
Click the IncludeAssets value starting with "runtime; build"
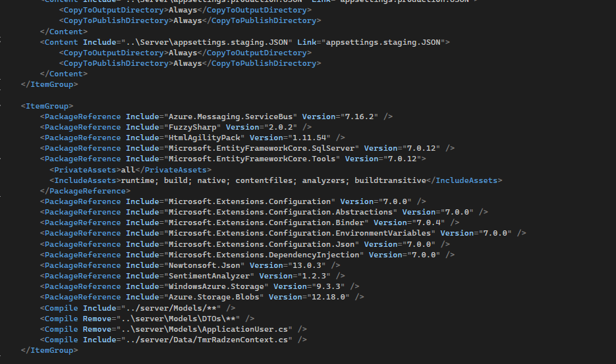tap(273, 180)
